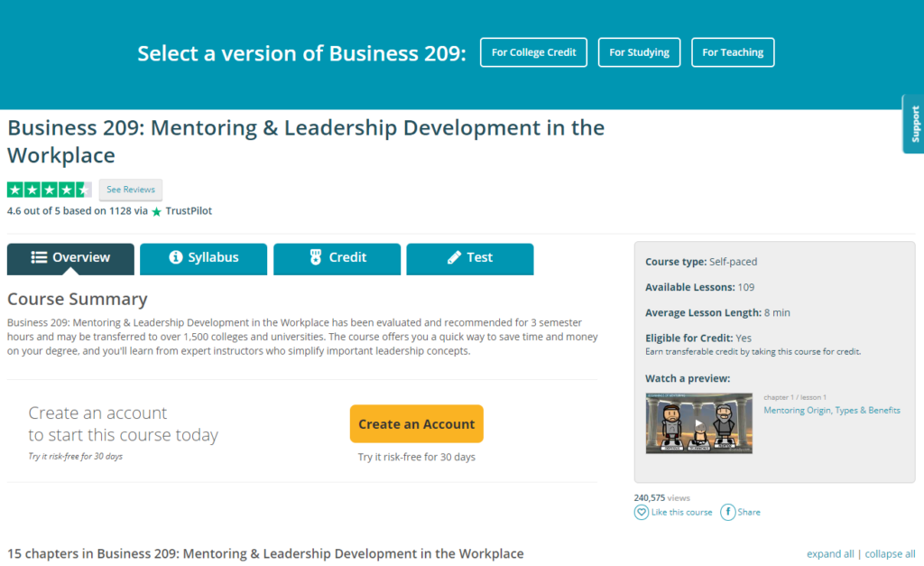Click the chapter 1 / lesson 1 label
This screenshot has width=924, height=566.
click(x=795, y=397)
